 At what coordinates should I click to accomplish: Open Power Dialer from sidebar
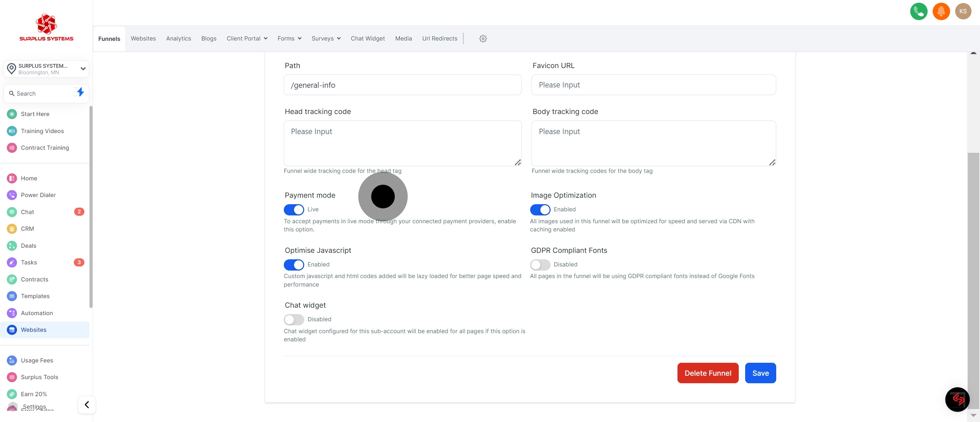(38, 195)
